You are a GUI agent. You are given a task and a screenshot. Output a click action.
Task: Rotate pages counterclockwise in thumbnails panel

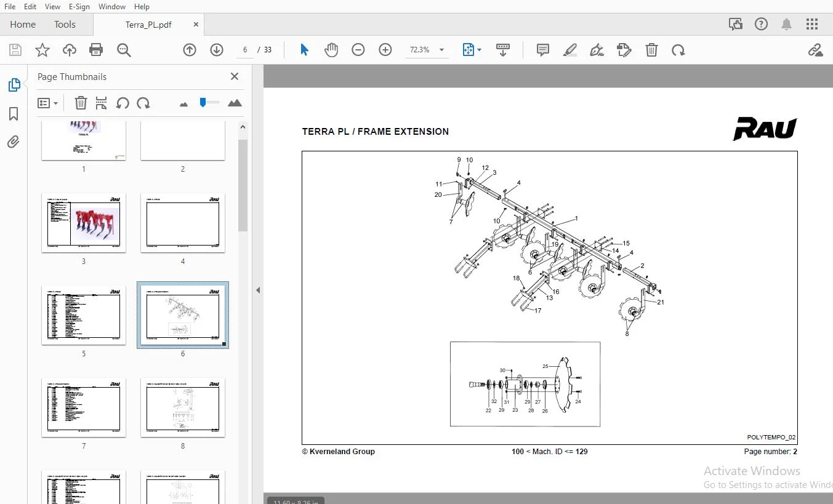pos(123,103)
